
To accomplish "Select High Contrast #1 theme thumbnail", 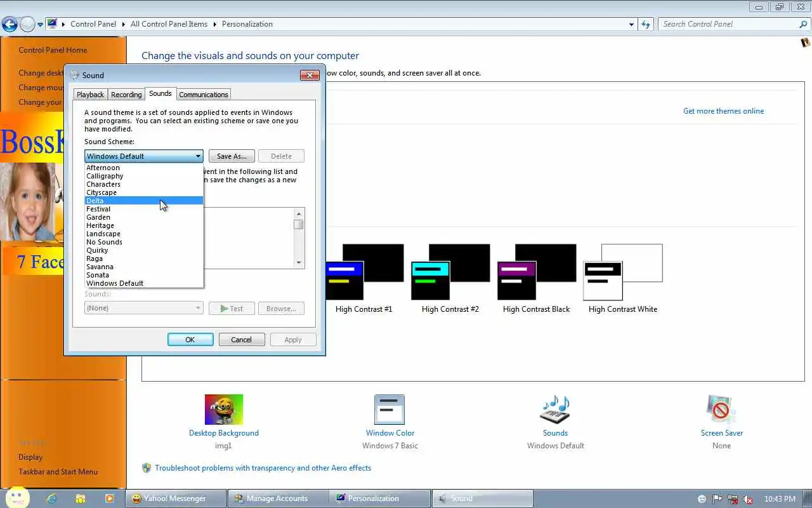I will (x=364, y=272).
